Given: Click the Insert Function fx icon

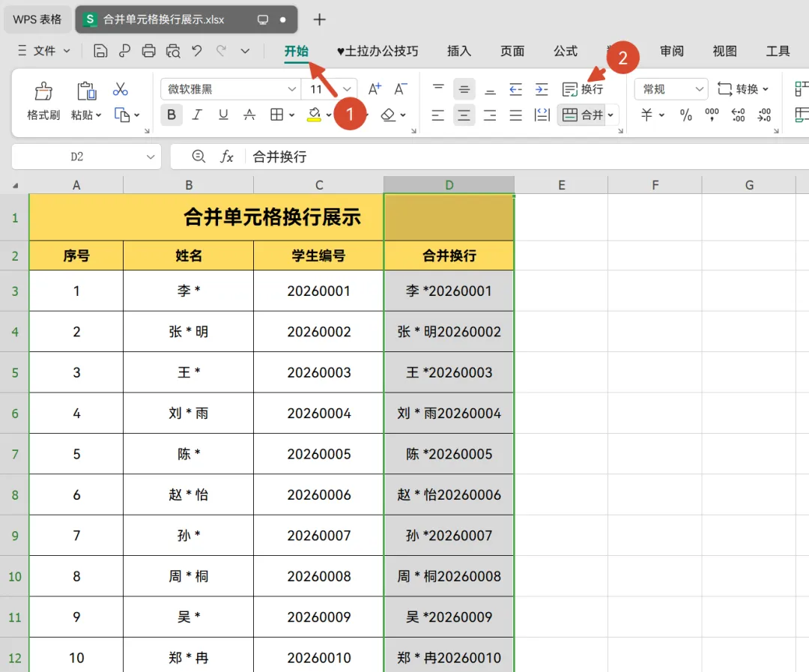Looking at the screenshot, I should tap(226, 157).
